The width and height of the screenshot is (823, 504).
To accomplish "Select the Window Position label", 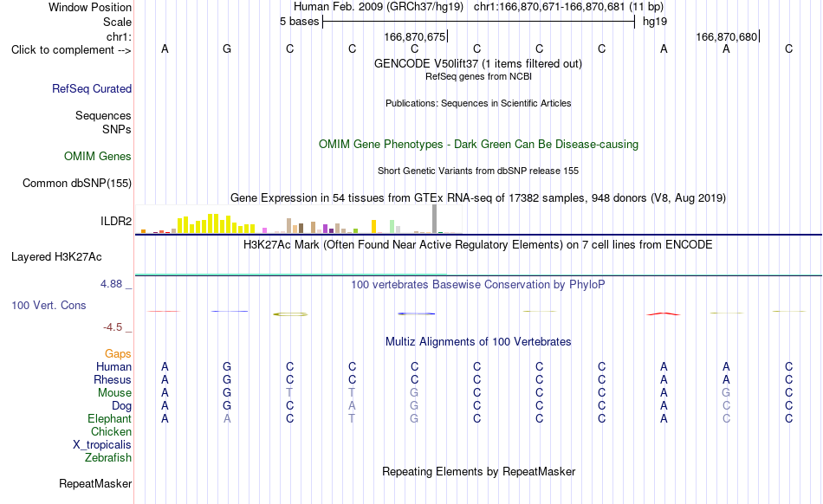I will point(90,7).
